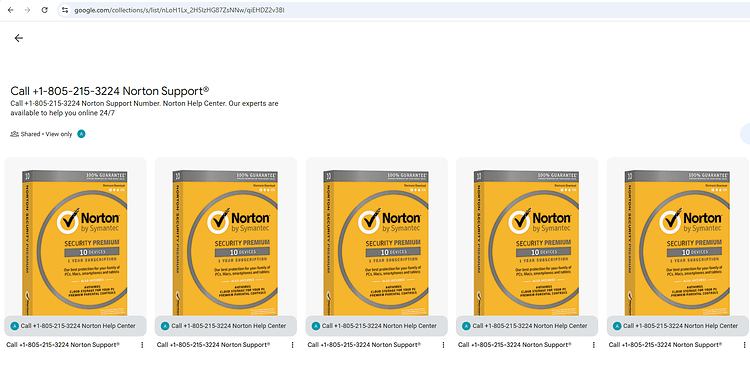Open the first Norton box thumbnail

(x=75, y=242)
